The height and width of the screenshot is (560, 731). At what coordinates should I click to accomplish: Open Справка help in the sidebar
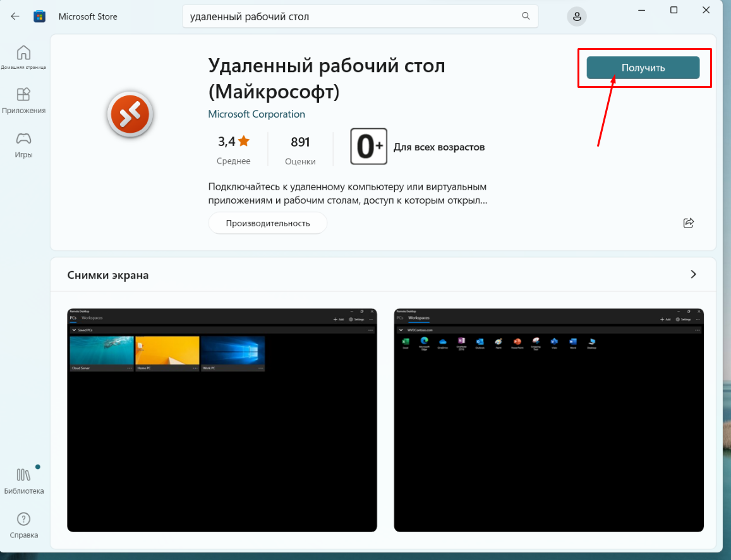23,525
